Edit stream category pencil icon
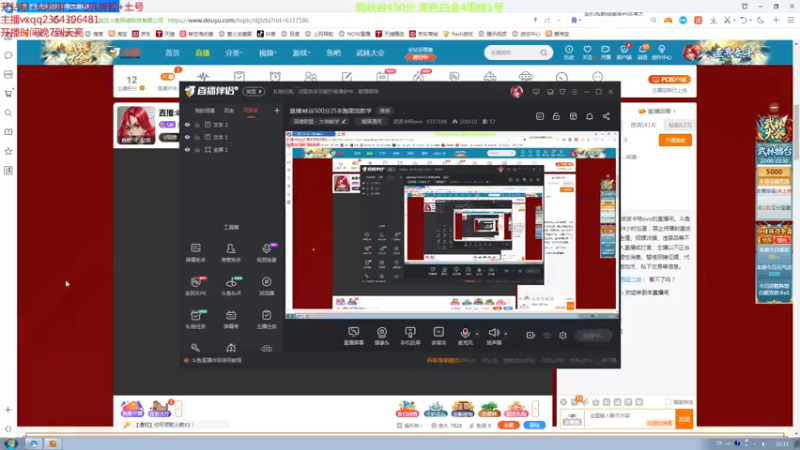The width and height of the screenshot is (800, 450). [x=344, y=121]
